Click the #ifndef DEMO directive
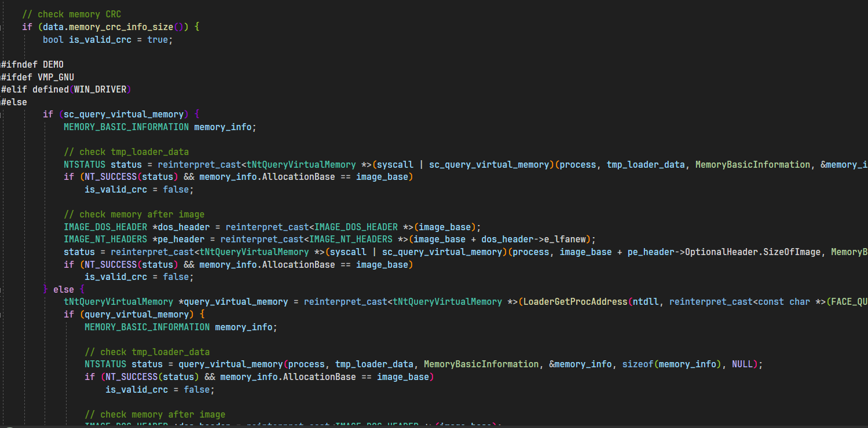 pyautogui.click(x=32, y=64)
